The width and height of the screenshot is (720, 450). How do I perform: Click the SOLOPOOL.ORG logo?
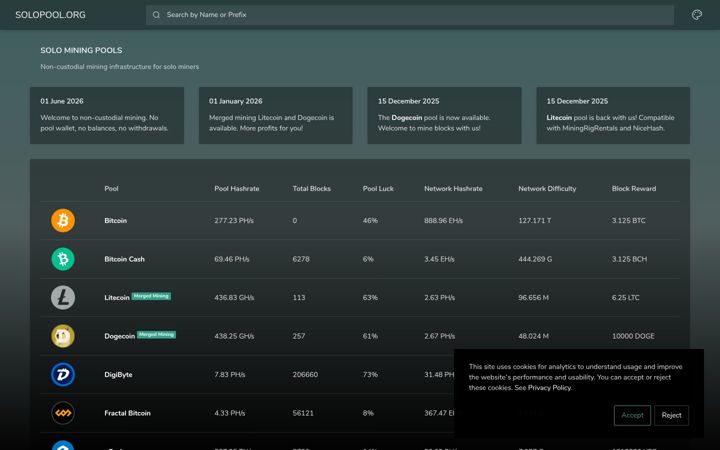click(50, 15)
